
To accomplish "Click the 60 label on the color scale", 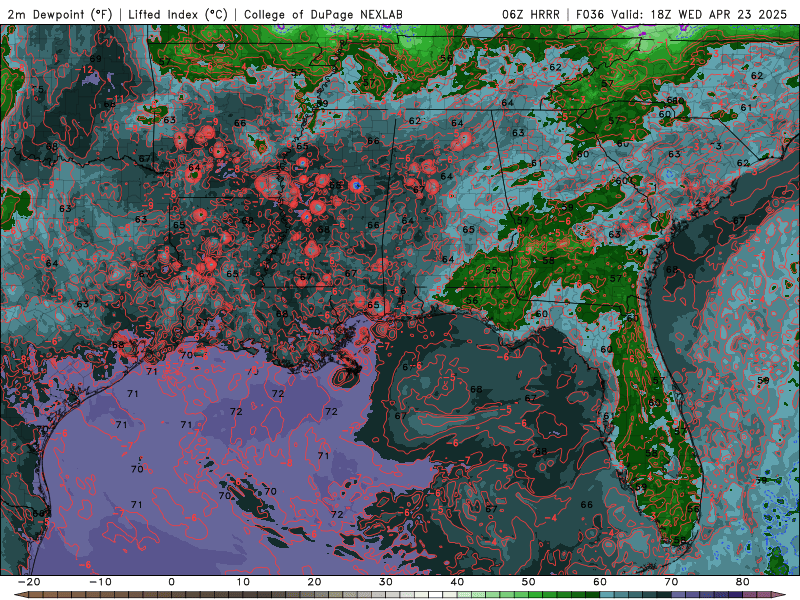I will tap(600, 582).
